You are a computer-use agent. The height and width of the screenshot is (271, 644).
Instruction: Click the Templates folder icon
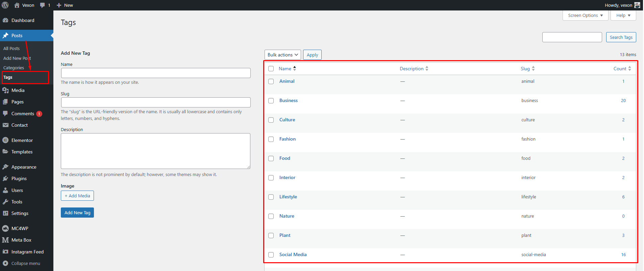(5, 152)
